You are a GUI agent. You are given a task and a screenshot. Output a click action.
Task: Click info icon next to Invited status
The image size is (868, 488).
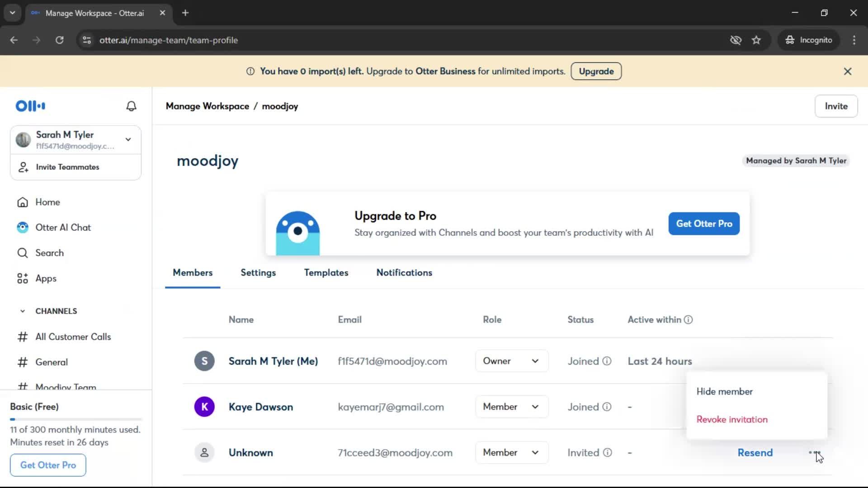click(608, 452)
